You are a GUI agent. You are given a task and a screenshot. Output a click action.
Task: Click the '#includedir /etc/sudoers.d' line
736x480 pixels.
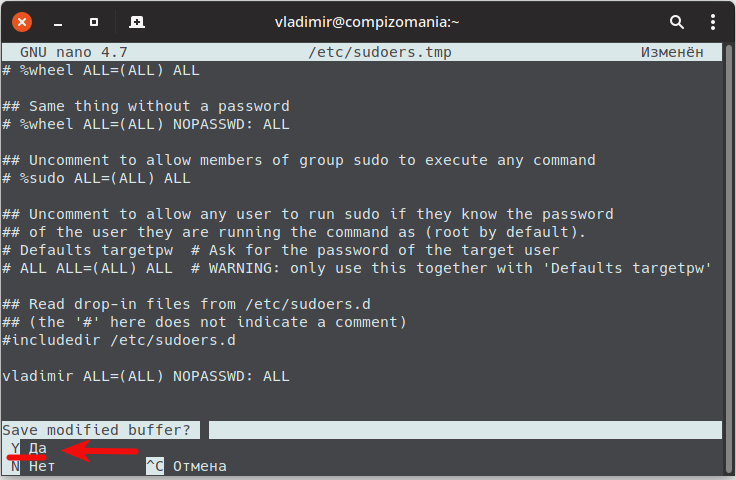click(x=119, y=340)
